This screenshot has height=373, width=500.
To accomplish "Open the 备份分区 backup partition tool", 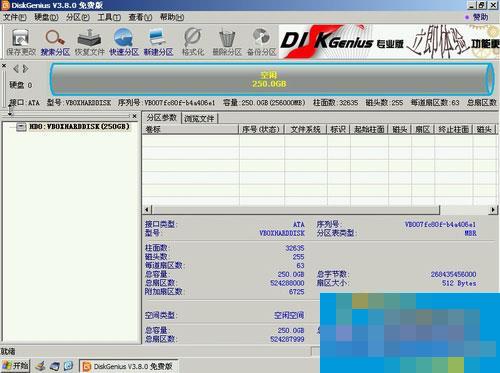I will pyautogui.click(x=261, y=42).
